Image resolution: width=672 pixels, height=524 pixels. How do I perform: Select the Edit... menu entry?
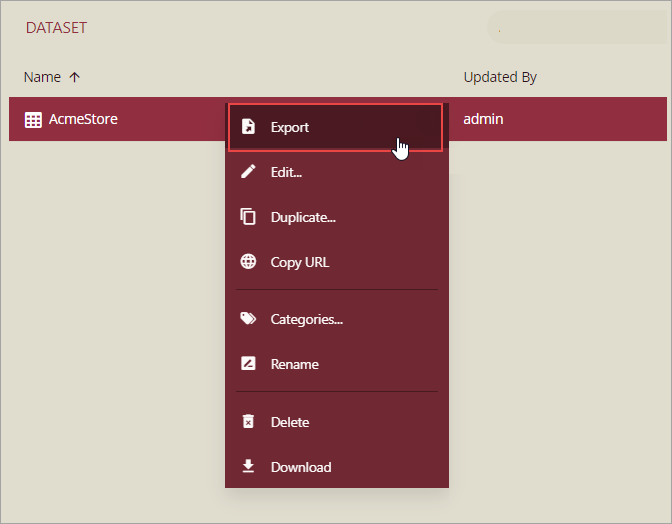(337, 172)
